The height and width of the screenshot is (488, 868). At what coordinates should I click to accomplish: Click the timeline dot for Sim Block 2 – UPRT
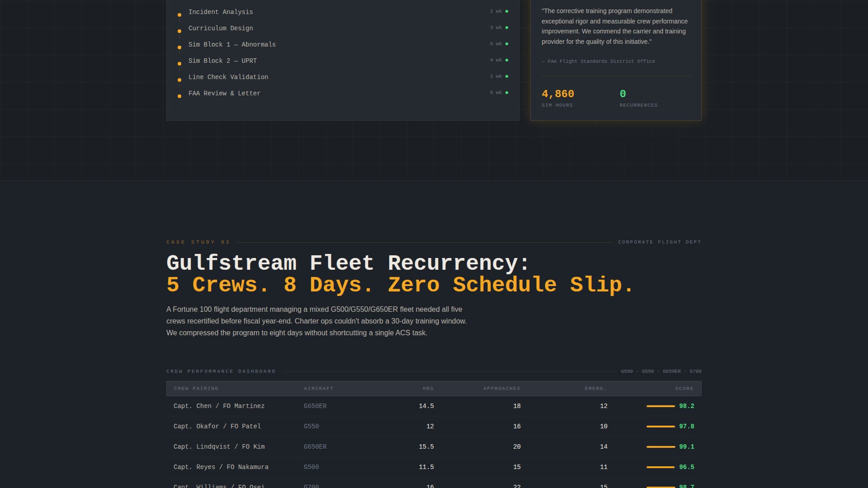pos(179,64)
